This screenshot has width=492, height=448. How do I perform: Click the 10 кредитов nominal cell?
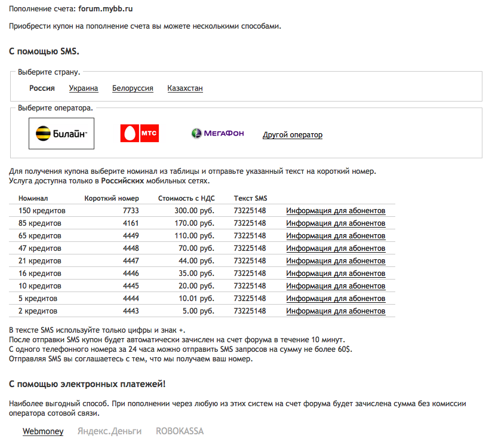(40, 286)
